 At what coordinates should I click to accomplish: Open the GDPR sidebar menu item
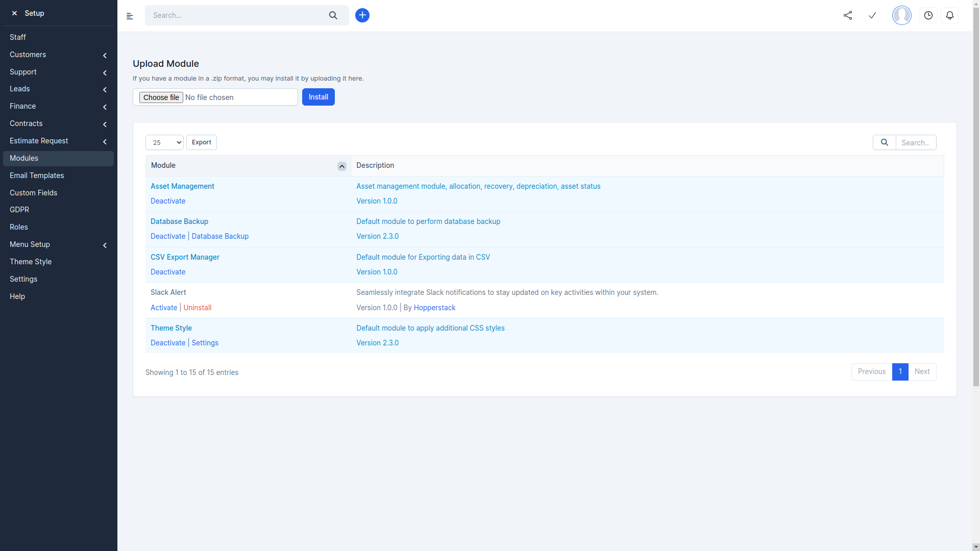click(x=19, y=210)
